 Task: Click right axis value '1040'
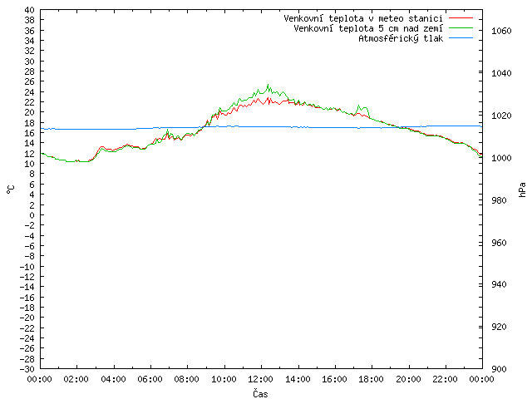tap(501, 73)
